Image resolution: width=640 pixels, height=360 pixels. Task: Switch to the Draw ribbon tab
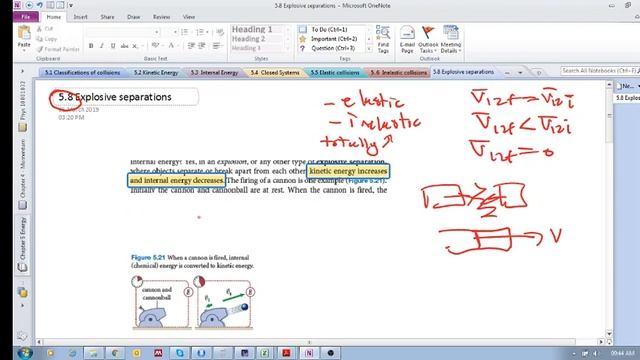[x=133, y=17]
